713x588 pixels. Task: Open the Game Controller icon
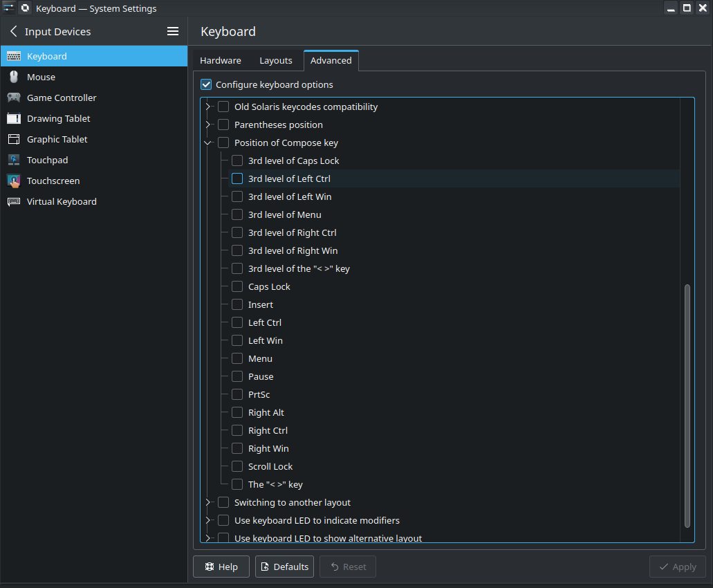14,98
